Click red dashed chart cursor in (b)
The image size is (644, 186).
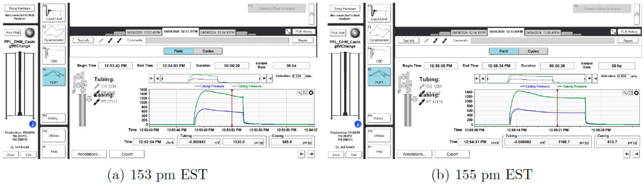557,107
